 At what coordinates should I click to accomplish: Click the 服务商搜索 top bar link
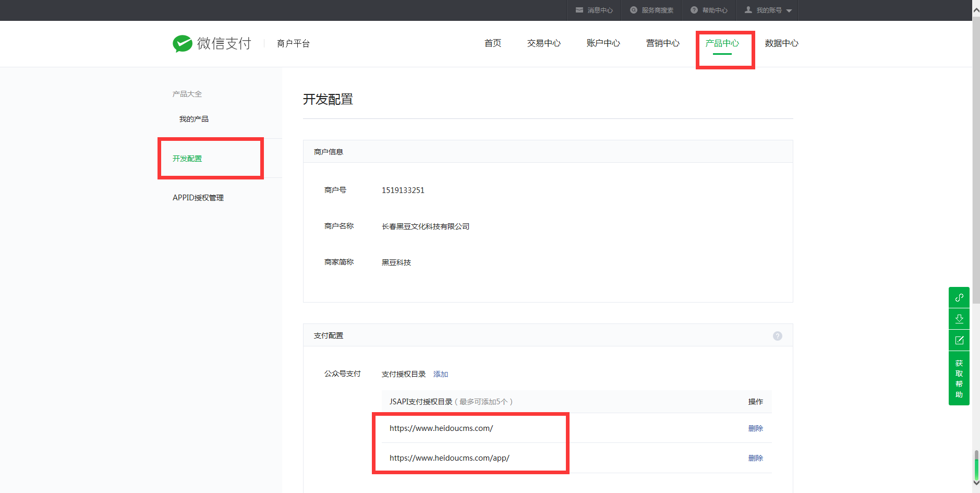[658, 10]
